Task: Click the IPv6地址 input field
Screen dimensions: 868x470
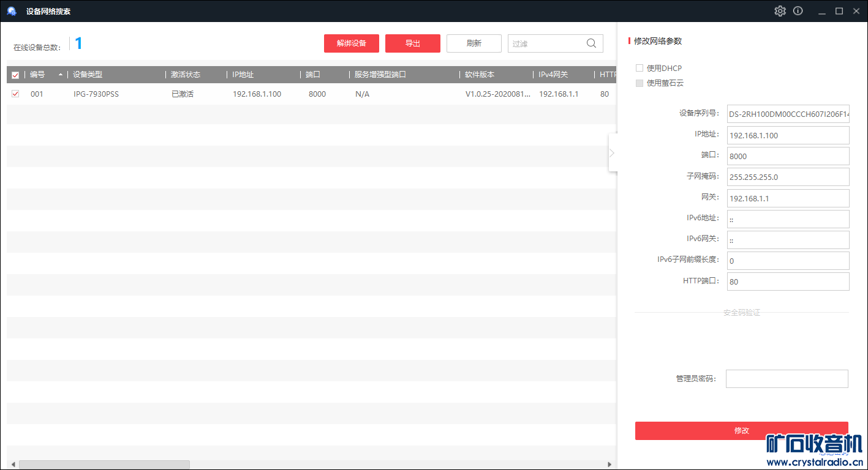Action: (788, 219)
